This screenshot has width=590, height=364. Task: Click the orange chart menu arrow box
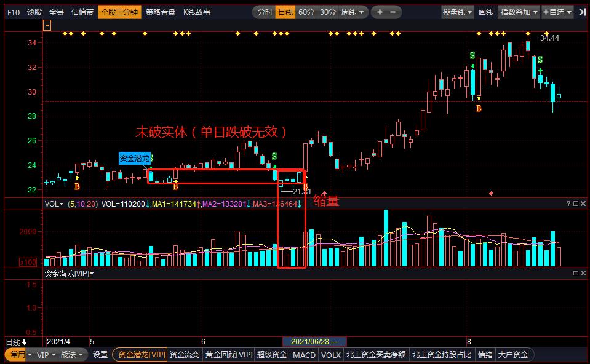click(x=47, y=25)
